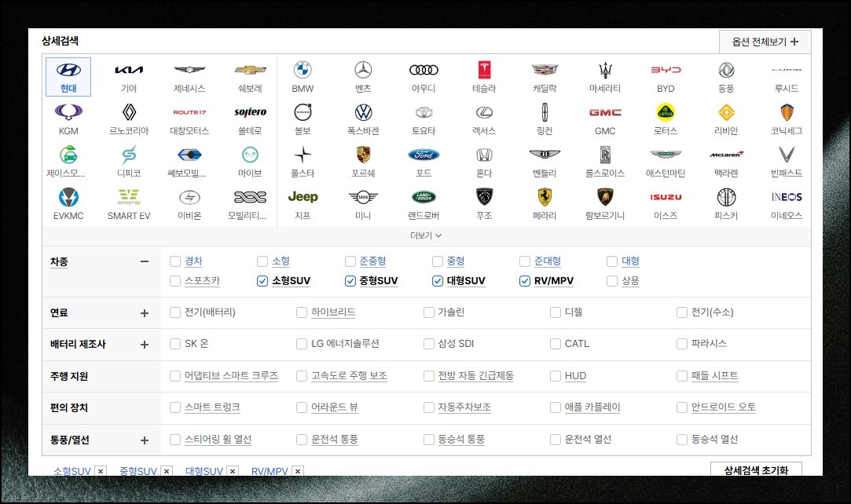
Task: Select the Lotus (로터스) brand logo
Action: point(666,112)
